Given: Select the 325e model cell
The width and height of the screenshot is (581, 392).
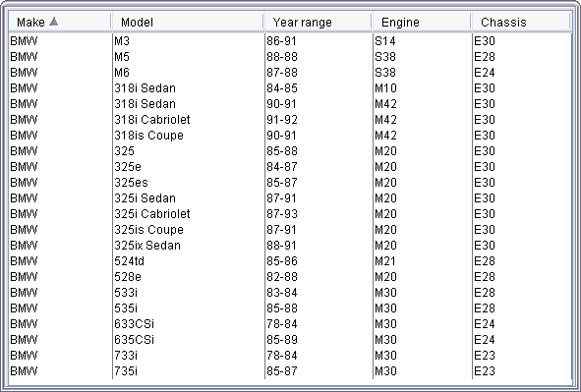Looking at the screenshot, I should pos(189,167).
